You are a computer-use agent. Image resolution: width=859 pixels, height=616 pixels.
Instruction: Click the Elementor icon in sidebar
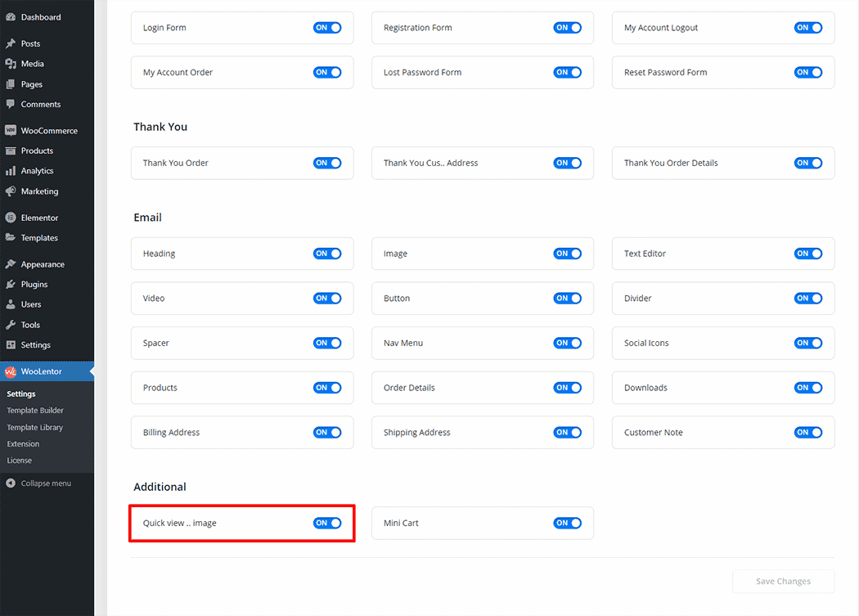click(x=11, y=218)
